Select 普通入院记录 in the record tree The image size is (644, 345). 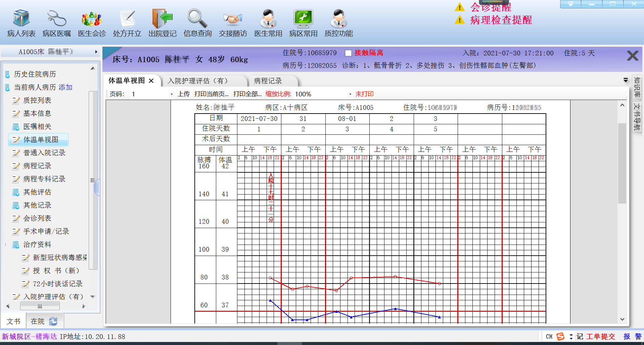[44, 153]
